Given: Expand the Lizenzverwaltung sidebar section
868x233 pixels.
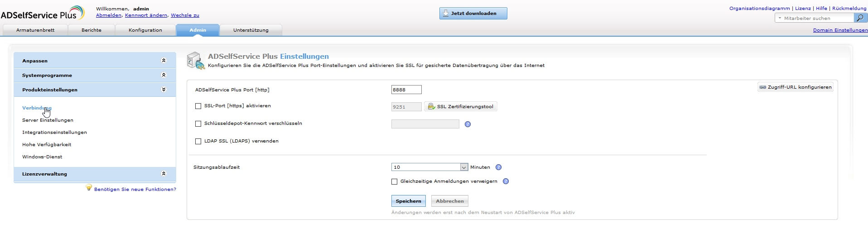Looking at the screenshot, I should pos(95,174).
